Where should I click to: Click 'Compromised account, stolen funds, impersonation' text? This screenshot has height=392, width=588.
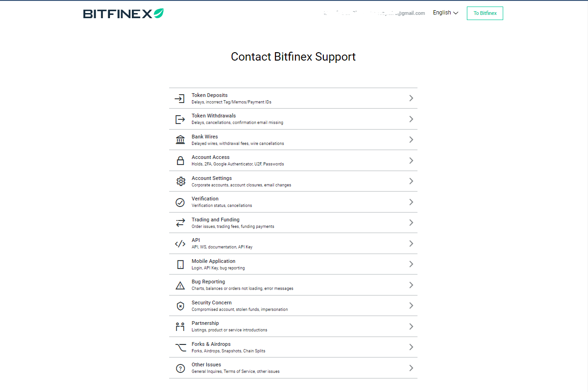[239, 309]
